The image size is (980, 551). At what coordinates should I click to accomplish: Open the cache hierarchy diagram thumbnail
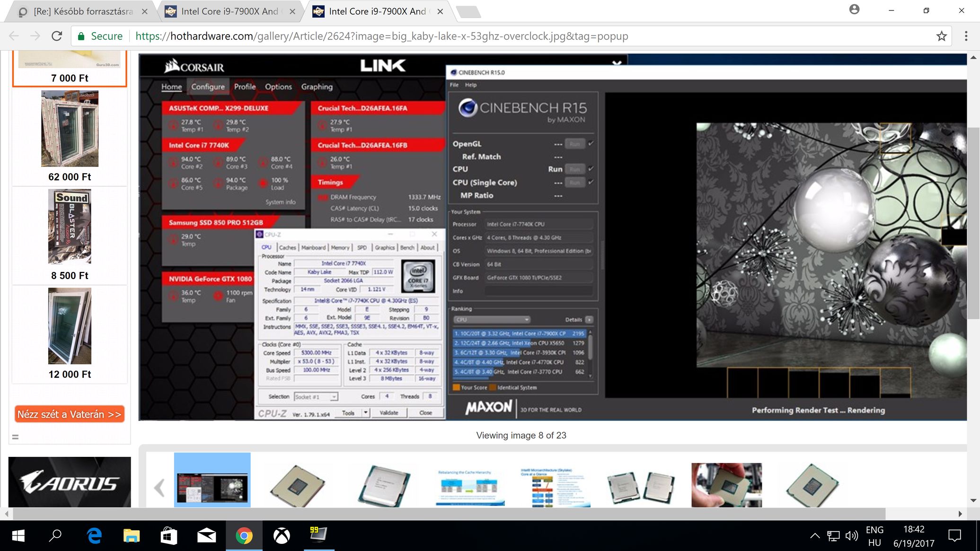tap(470, 487)
